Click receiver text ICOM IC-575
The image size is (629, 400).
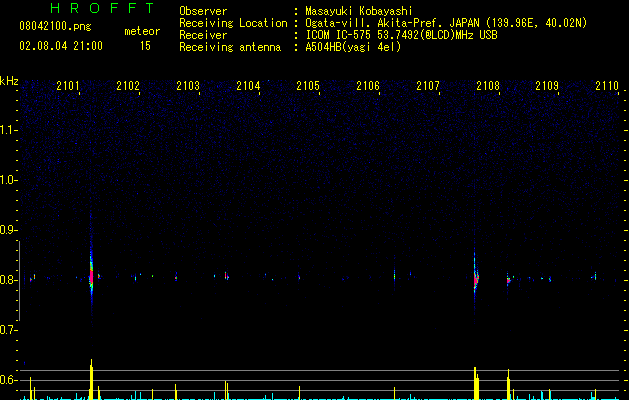pyautogui.click(x=339, y=35)
